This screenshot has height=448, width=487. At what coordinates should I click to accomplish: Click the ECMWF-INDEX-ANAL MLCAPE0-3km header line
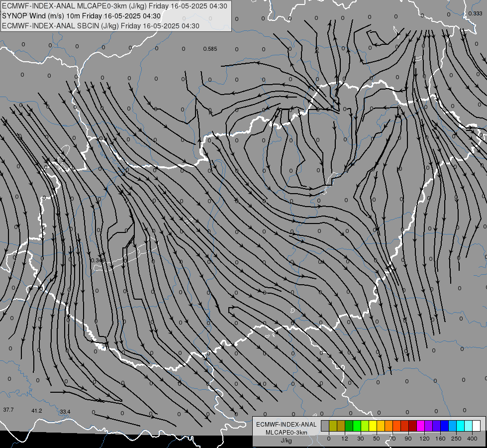pyautogui.click(x=114, y=6)
